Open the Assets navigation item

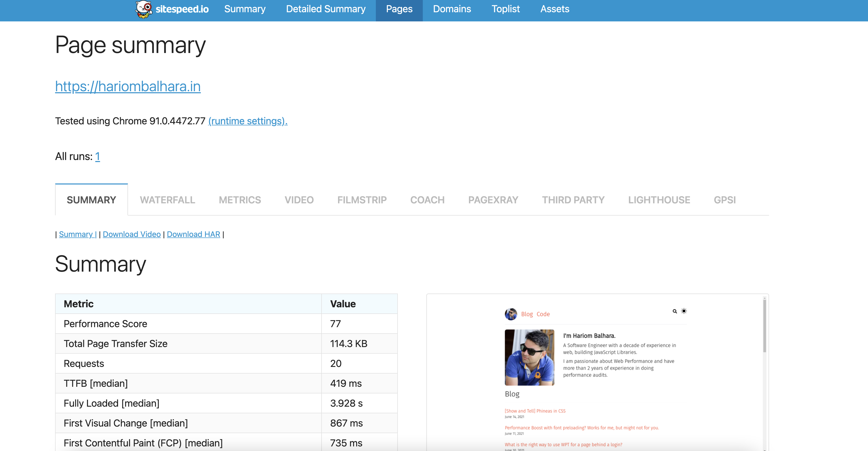555,9
